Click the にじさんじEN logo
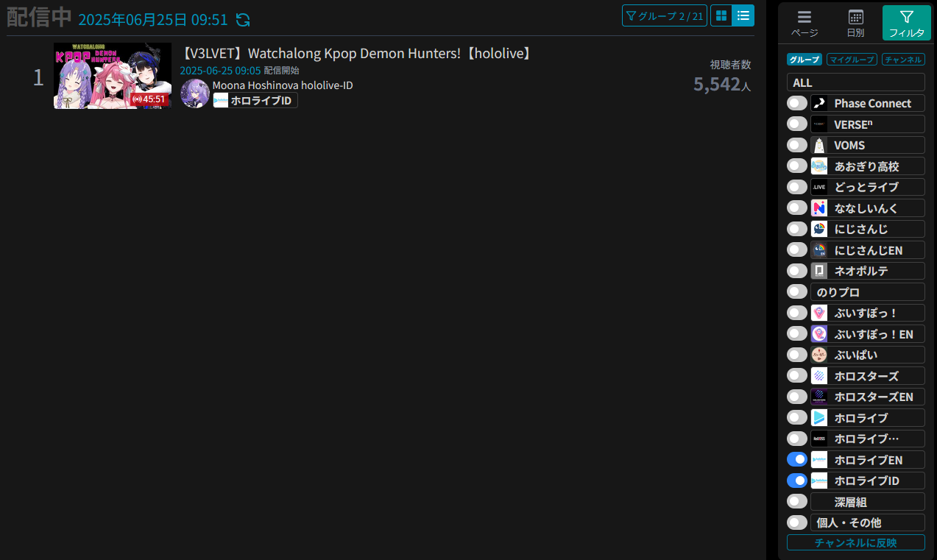937x560 pixels. (x=819, y=250)
